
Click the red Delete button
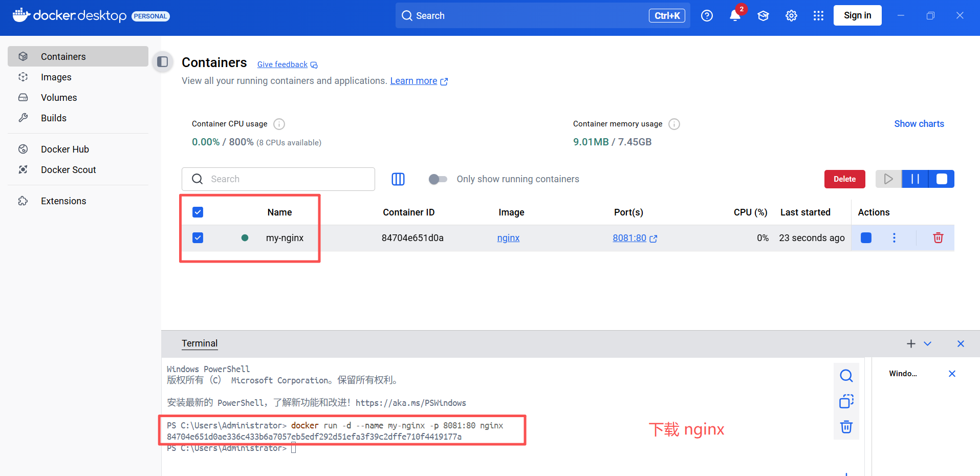[x=844, y=179]
